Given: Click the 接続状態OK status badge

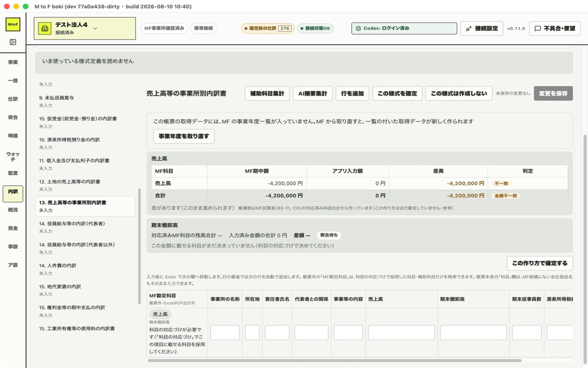Looking at the screenshot, I should 315,28.
